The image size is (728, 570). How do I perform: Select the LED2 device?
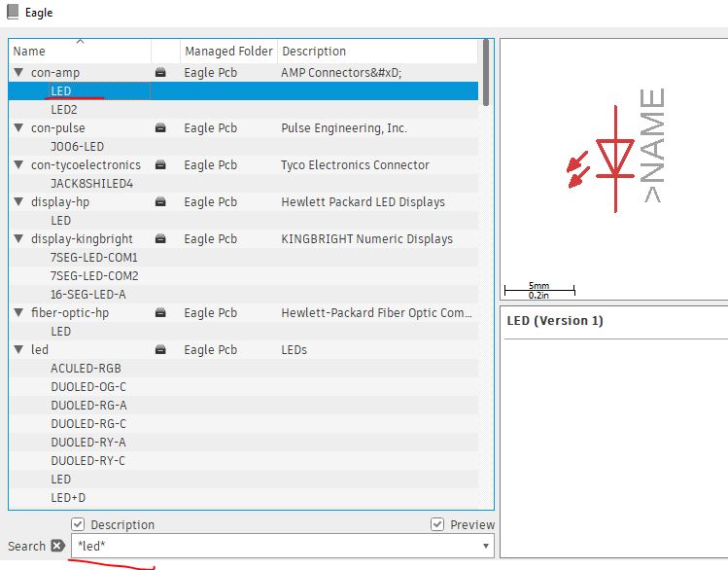[64, 110]
